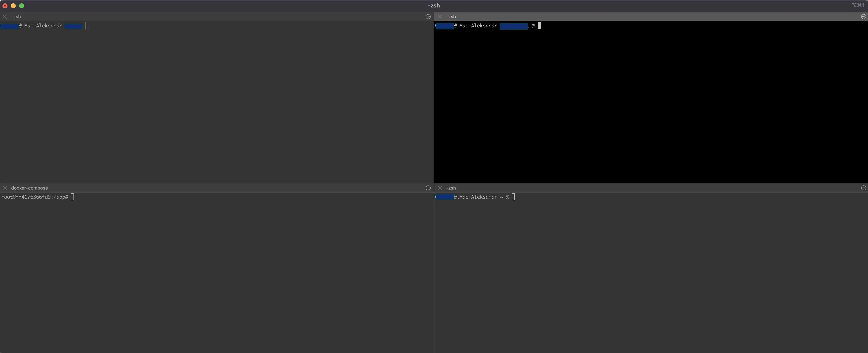Open the docker-compose pane options menu
Image resolution: width=868 pixels, height=353 pixels.
[x=428, y=188]
